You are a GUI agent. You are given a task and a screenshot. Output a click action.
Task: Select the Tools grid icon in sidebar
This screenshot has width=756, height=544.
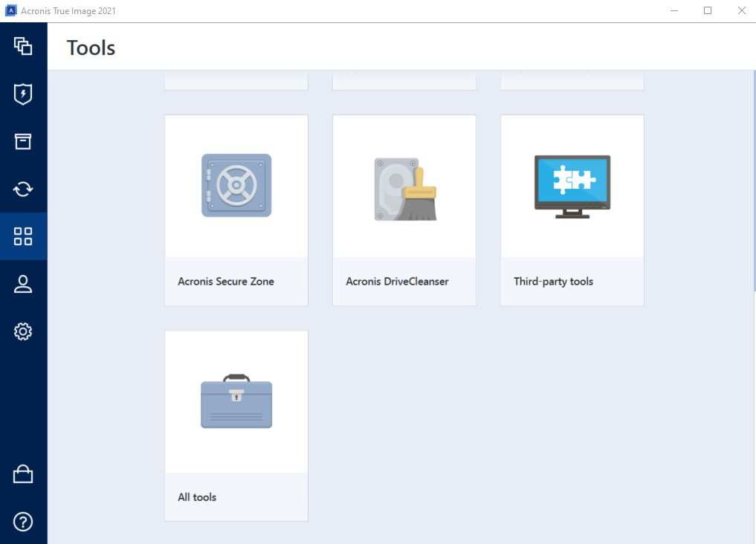click(x=23, y=236)
